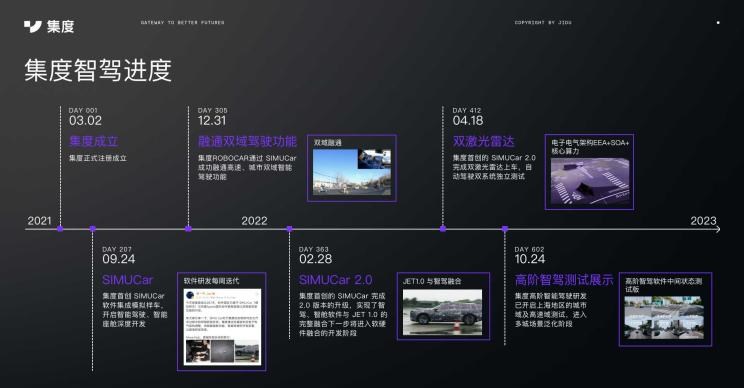Click the timeline arrow head near 2023
Viewport: 744px width, 388px height.
(717, 229)
